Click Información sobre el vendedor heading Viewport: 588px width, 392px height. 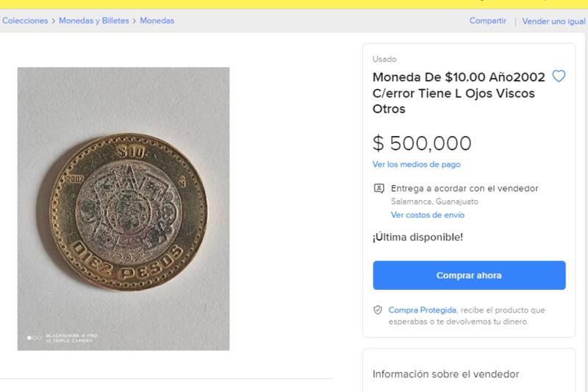445,374
